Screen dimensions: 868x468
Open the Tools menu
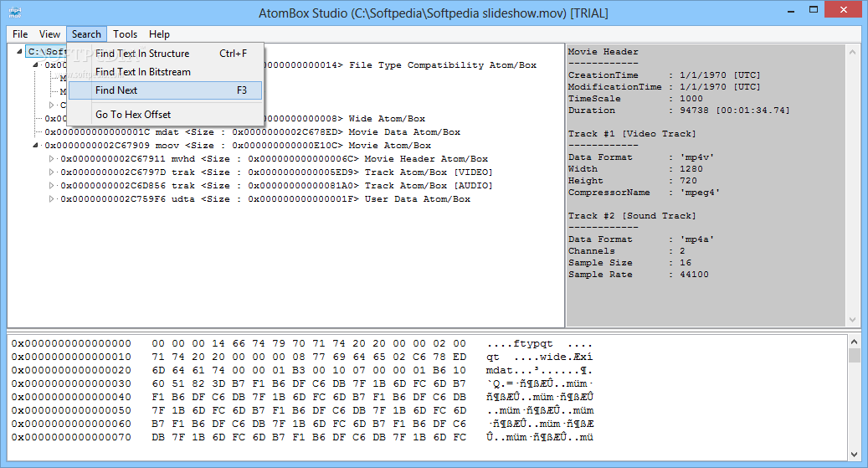click(125, 34)
